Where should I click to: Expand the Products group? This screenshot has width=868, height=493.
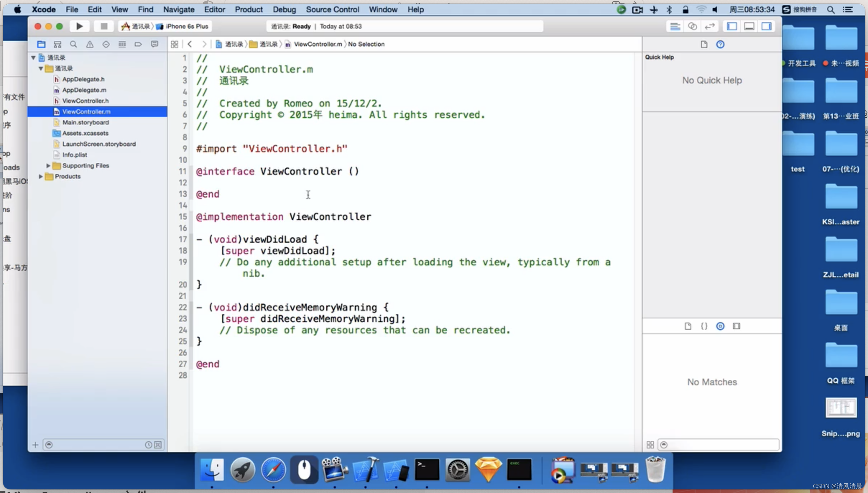click(41, 176)
